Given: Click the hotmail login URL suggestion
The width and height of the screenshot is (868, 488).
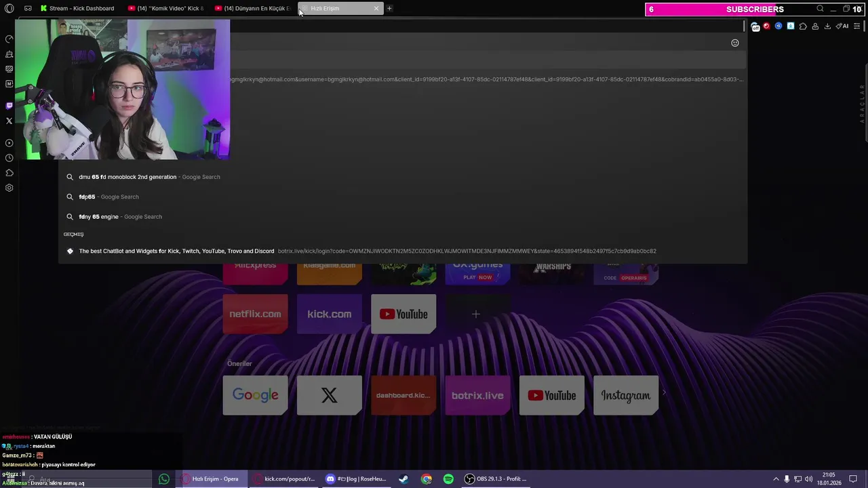Looking at the screenshot, I should [487, 79].
